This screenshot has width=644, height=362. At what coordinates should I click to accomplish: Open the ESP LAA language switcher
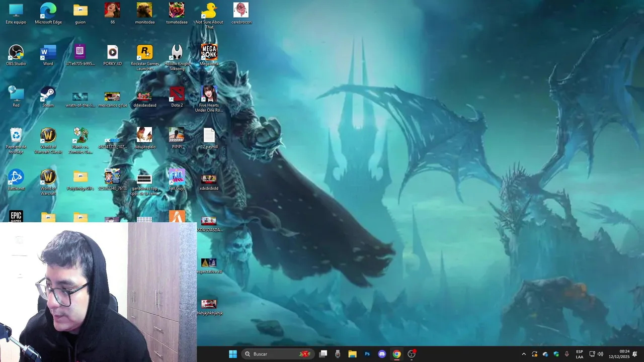point(580,354)
